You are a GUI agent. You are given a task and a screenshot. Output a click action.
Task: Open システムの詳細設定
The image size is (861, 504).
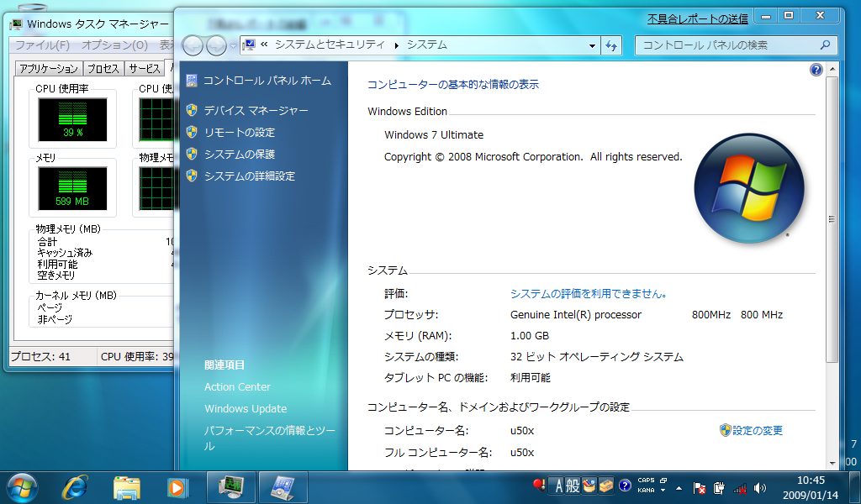point(250,176)
